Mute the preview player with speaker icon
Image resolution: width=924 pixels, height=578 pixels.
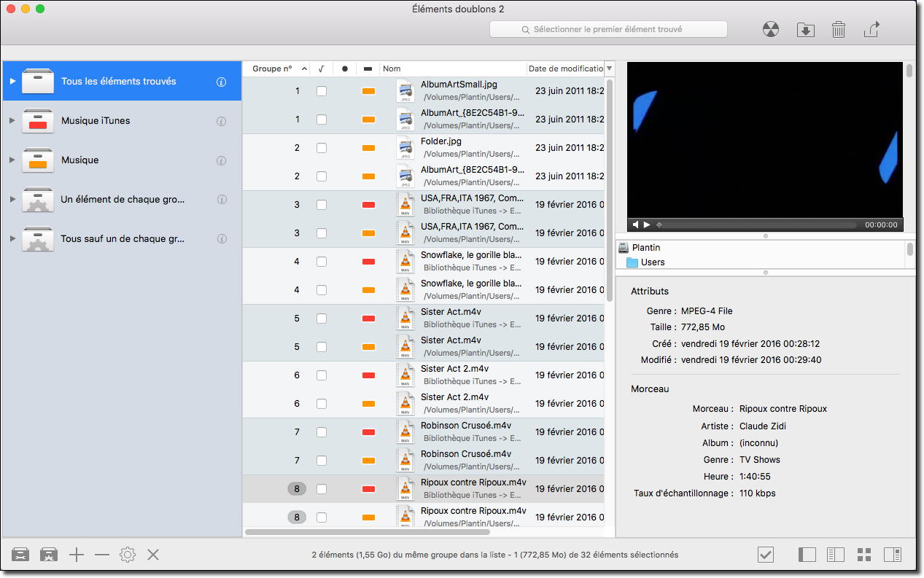click(x=635, y=225)
